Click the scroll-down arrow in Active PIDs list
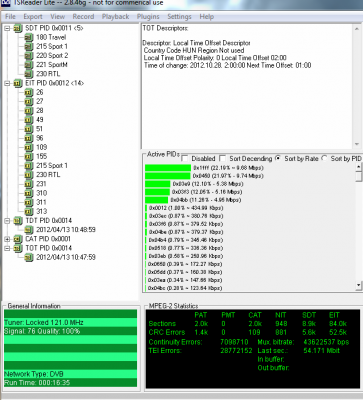The width and height of the screenshot is (363, 400). [359, 285]
